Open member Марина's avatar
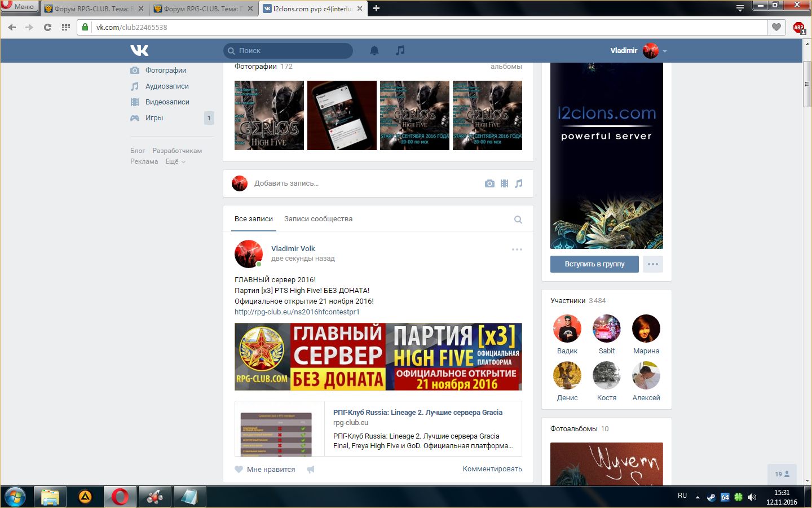 pos(646,329)
